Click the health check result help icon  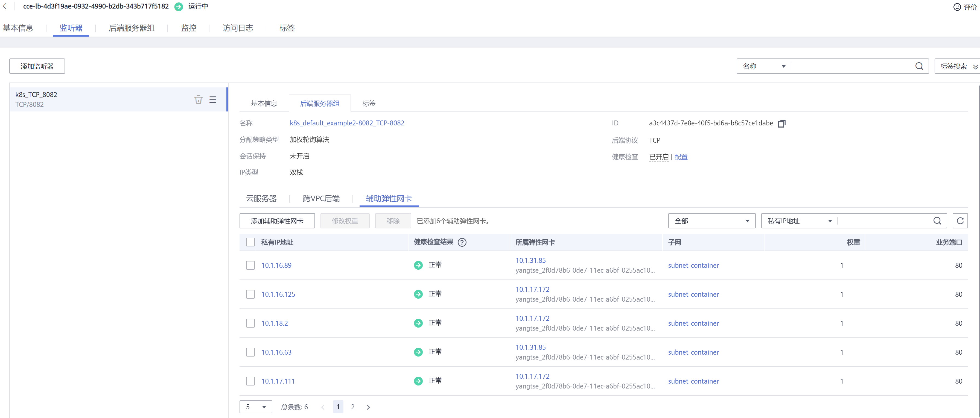462,242
